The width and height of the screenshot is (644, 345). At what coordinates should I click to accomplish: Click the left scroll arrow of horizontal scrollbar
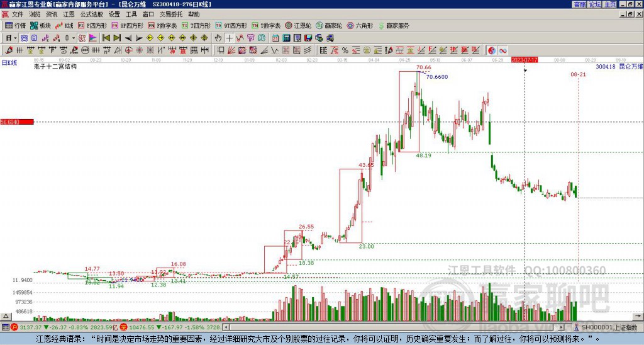click(x=226, y=327)
